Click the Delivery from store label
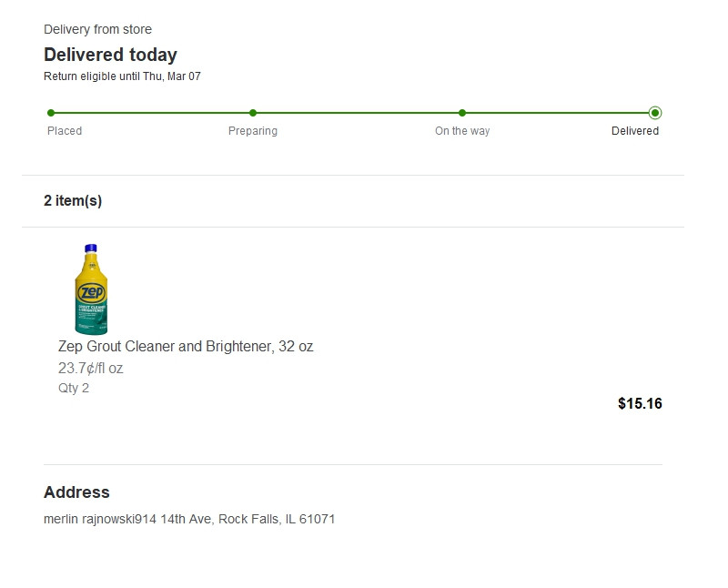Screen dimensions: 728x588 click(97, 30)
